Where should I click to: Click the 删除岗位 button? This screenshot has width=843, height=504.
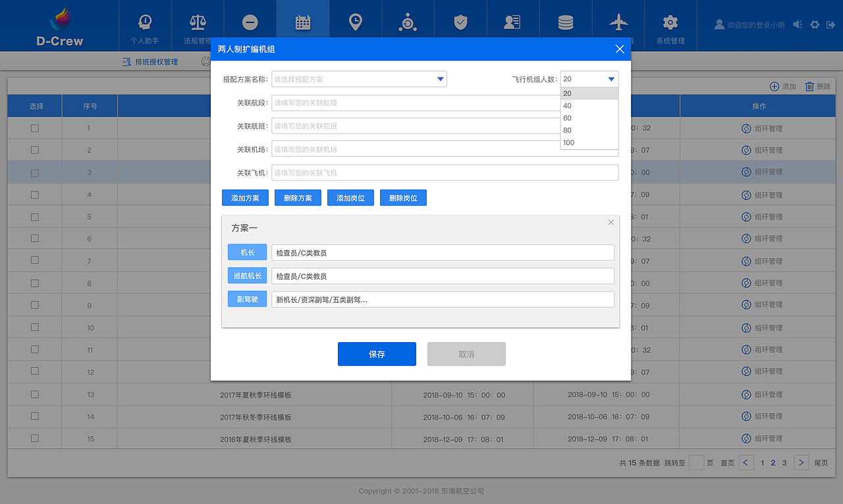coord(403,198)
